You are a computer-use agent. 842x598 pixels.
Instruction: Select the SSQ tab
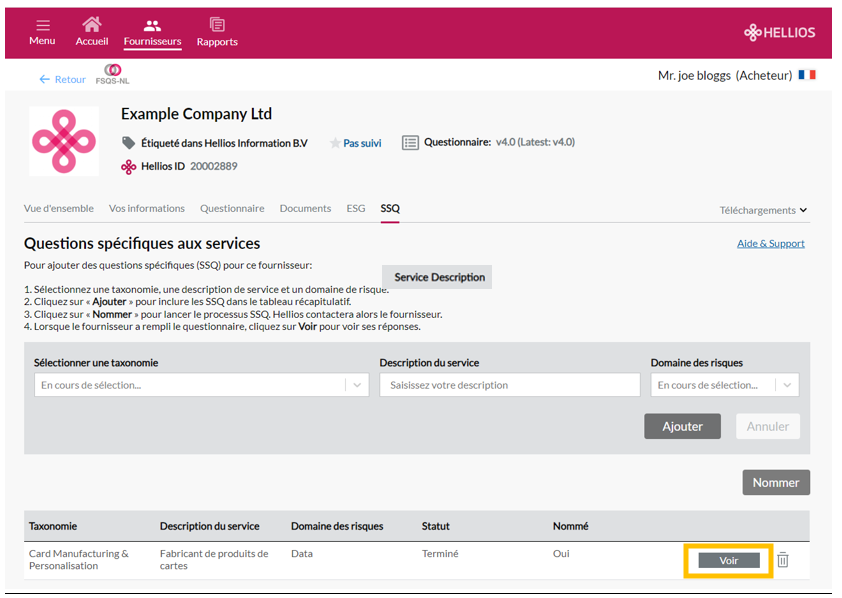point(390,208)
